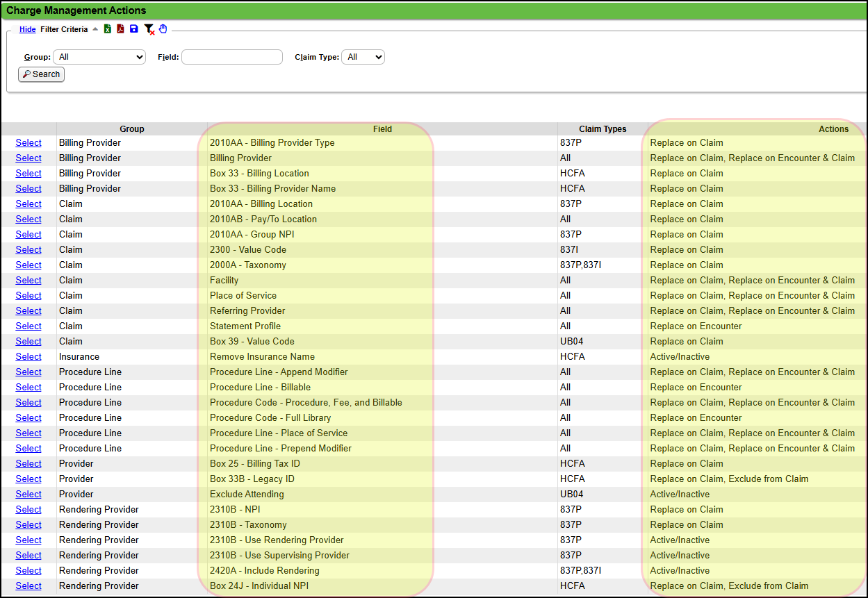Image resolution: width=868 pixels, height=598 pixels.
Task: Hide the Filter Criteria section
Action: pyautogui.click(x=27, y=29)
